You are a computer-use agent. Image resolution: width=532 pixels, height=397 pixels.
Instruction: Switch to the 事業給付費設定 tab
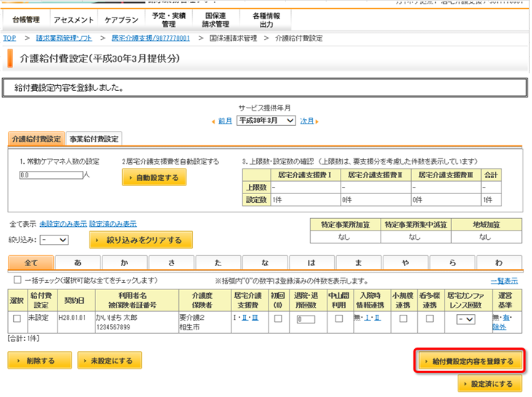tap(94, 139)
